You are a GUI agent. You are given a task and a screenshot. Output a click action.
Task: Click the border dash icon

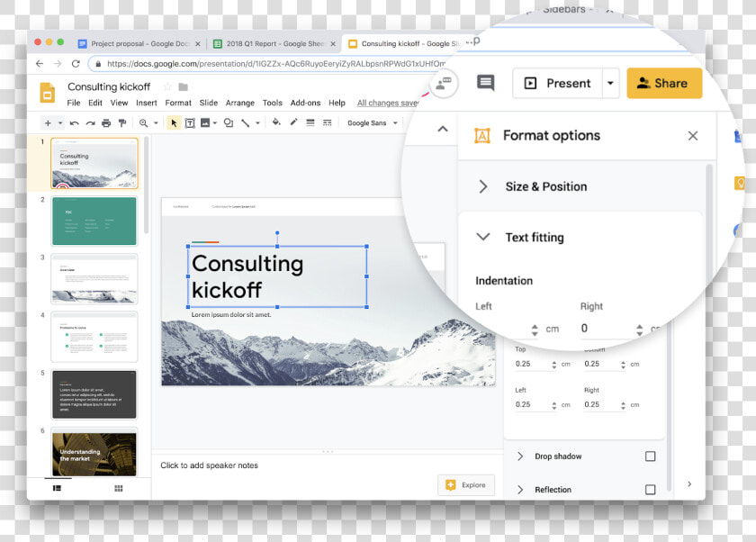coord(328,122)
